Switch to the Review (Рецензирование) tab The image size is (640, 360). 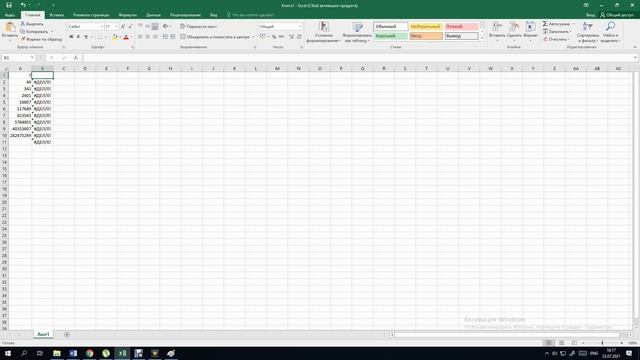point(185,15)
